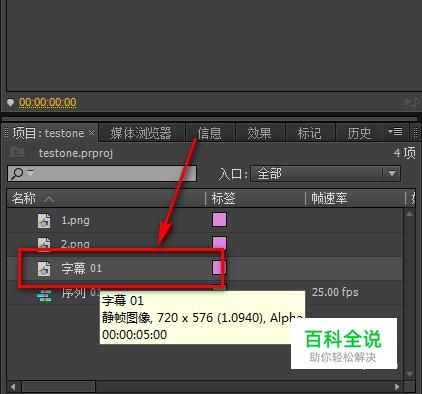
Task: Sort by the 标签 column header
Action: (224, 198)
